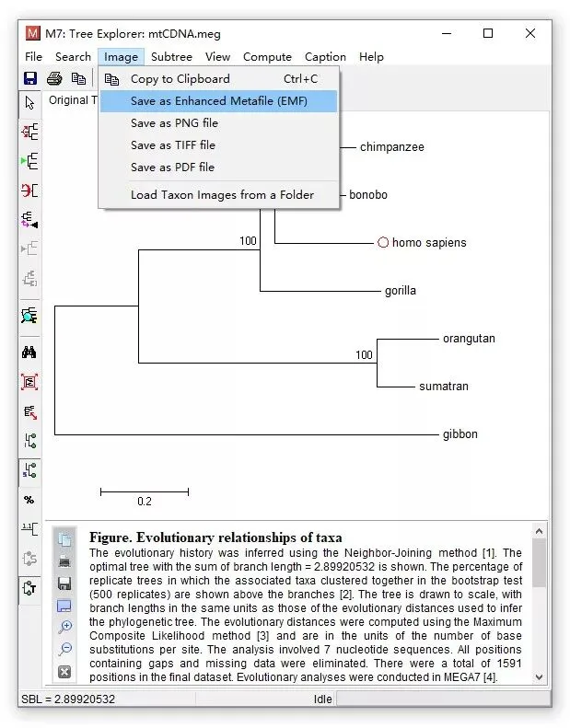Click the blue floppy disk save icon in top toolbar
The image size is (570, 728).
pyautogui.click(x=30, y=78)
